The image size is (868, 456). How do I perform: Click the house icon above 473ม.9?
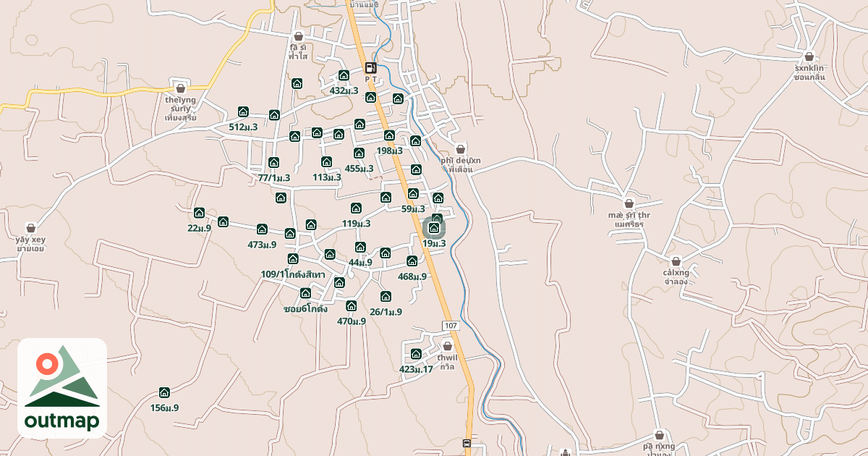262,229
